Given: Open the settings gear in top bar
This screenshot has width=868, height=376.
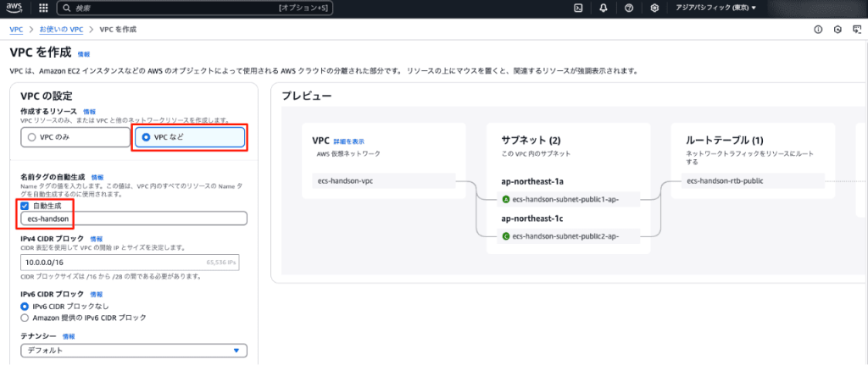Looking at the screenshot, I should (654, 8).
